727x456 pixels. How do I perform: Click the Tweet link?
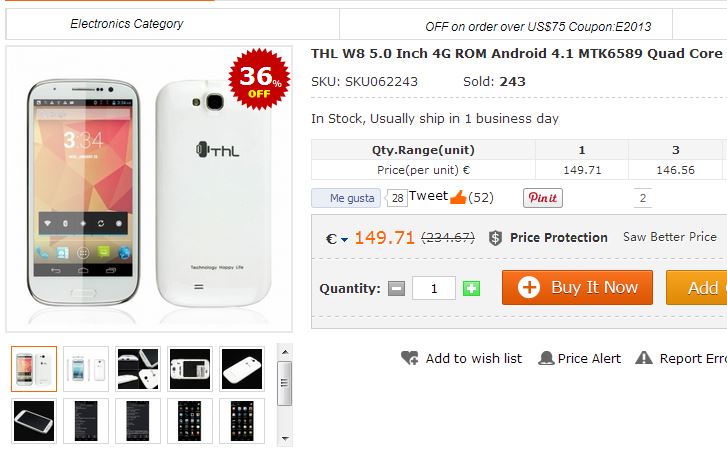point(428,196)
